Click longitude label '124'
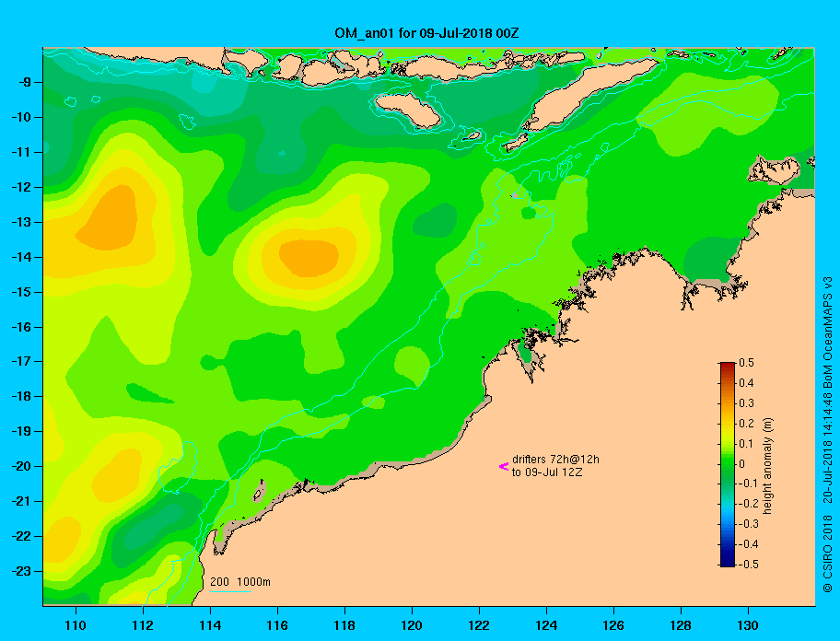Image resolution: width=840 pixels, height=641 pixels. (x=546, y=625)
